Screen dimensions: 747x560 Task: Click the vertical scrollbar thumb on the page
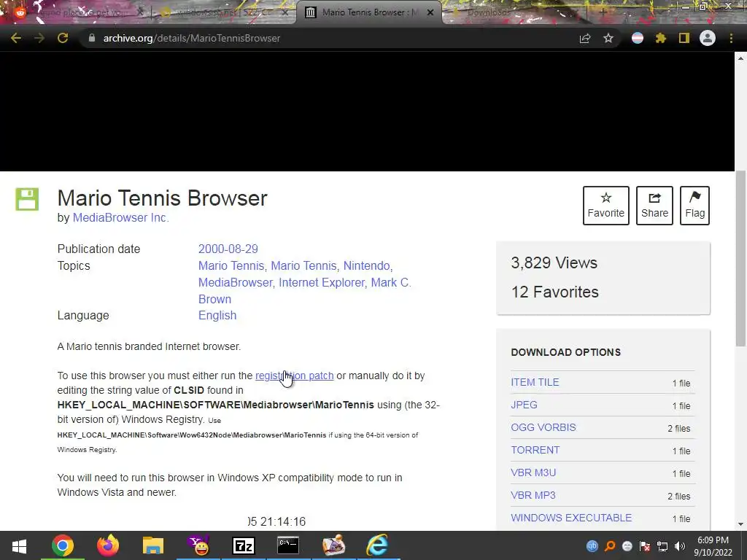(741, 259)
